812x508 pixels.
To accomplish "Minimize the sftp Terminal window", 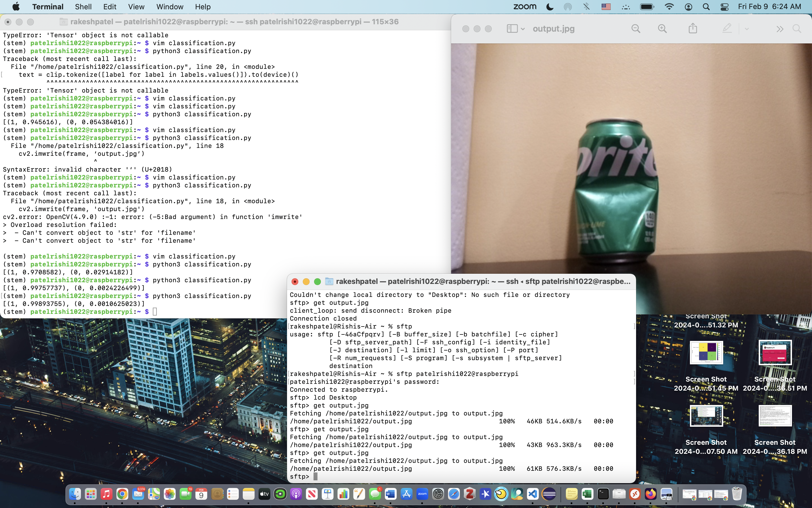I will (306, 282).
